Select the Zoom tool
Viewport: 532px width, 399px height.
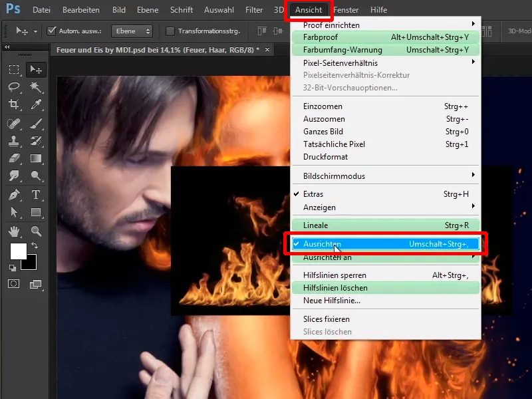36,231
